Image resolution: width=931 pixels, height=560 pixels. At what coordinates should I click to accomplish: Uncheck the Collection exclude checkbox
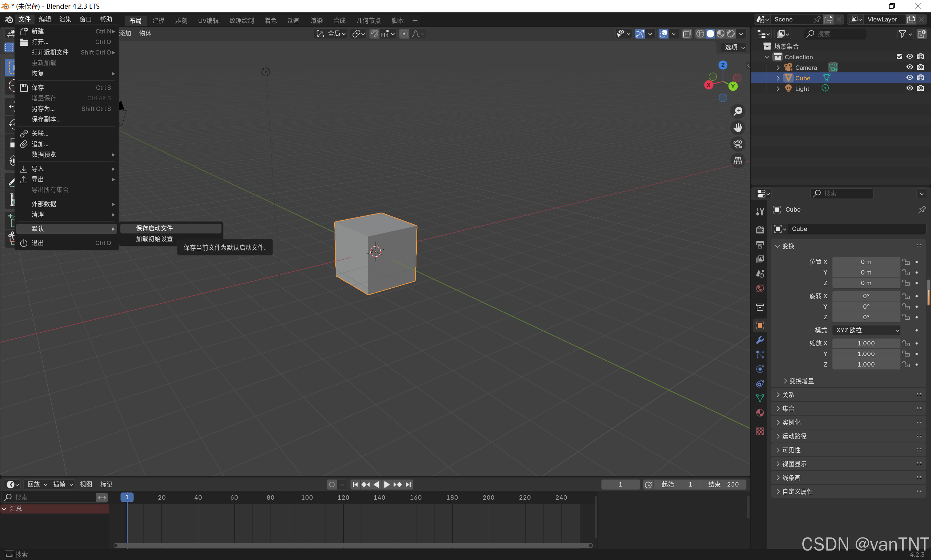899,57
